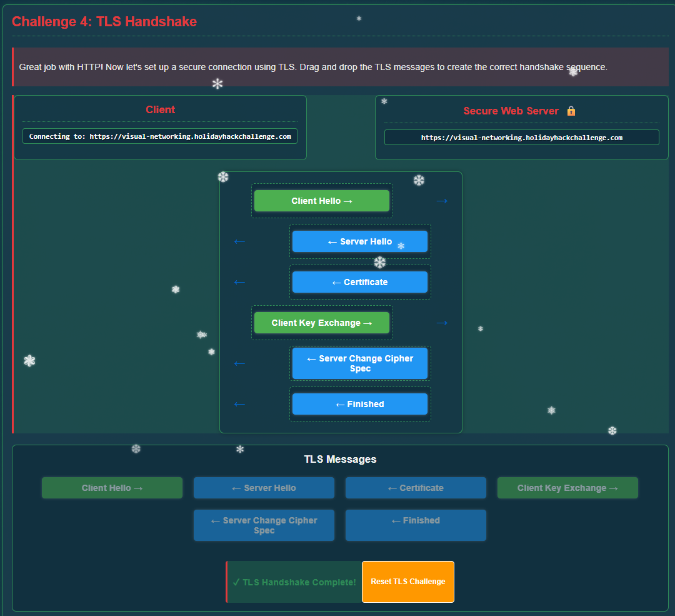Select the Finished tile in the sequence
The width and height of the screenshot is (675, 616).
tap(359, 403)
